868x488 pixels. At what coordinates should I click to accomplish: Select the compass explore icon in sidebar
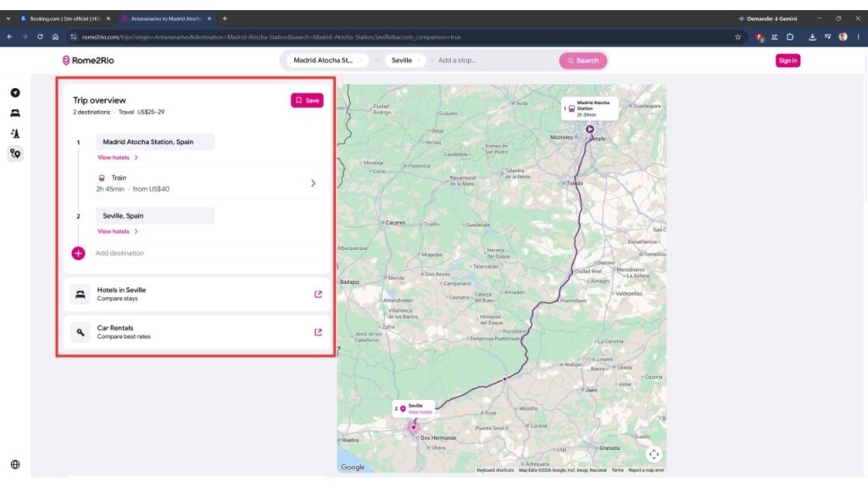(15, 93)
